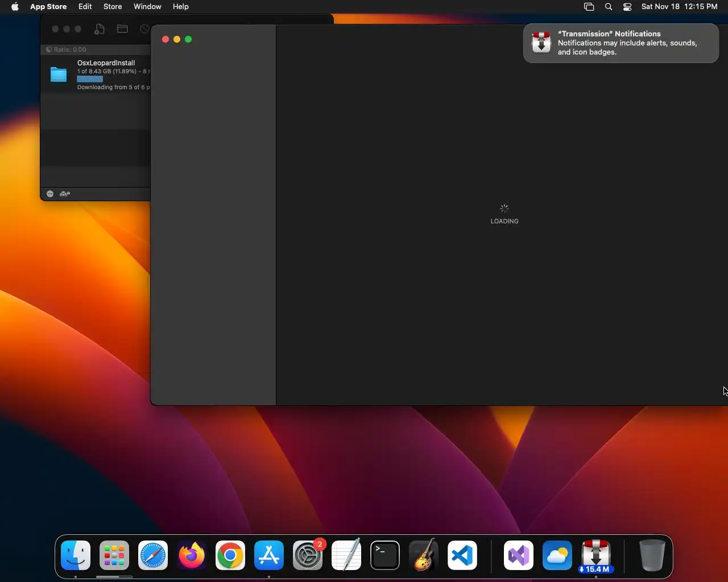Launch Terminal from the Dock
The width and height of the screenshot is (728, 582).
click(385, 555)
